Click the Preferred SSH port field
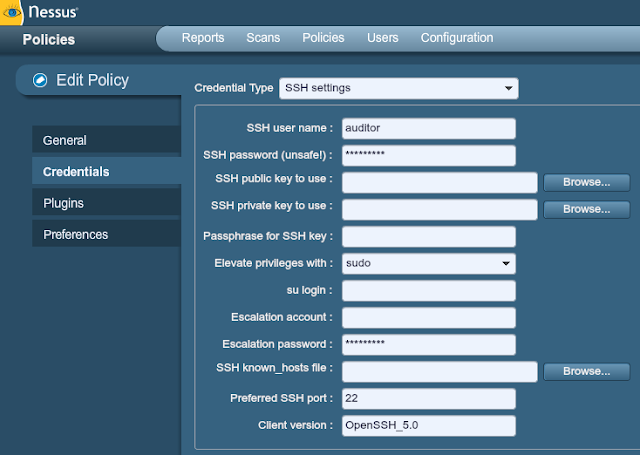 coord(429,399)
